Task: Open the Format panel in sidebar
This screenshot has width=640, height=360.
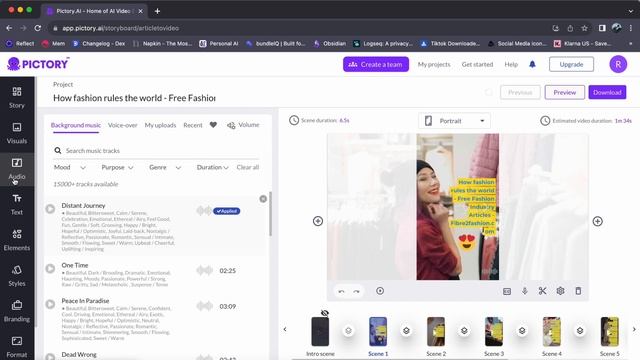Action: click(x=17, y=347)
